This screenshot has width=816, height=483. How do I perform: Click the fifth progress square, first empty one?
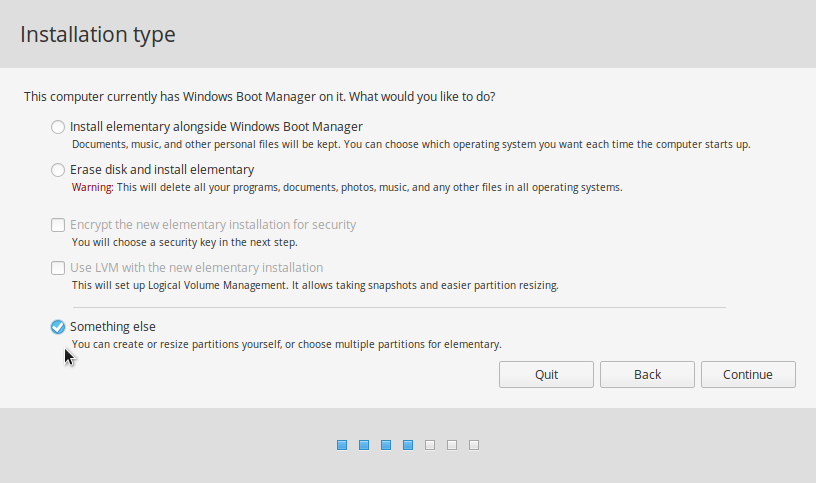[x=430, y=445]
